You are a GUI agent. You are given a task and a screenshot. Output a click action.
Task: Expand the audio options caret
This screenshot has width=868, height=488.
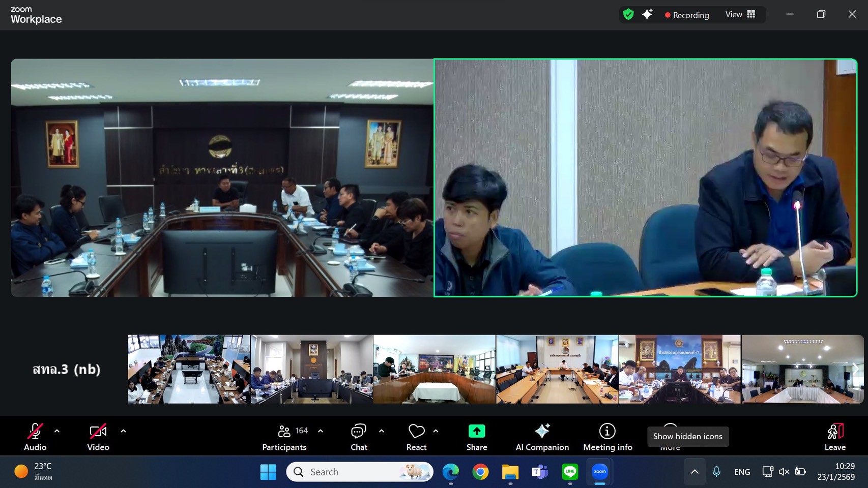pyautogui.click(x=57, y=431)
